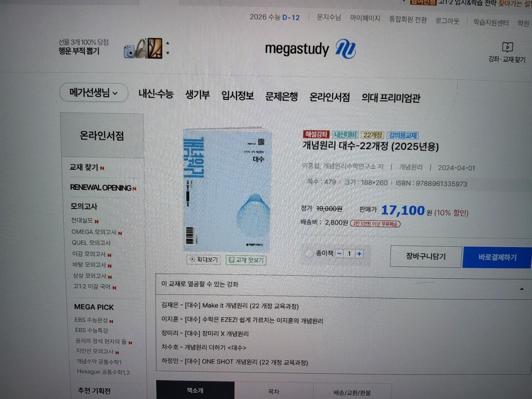The height and width of the screenshot is (399, 532).
Task: Open 교재 맛보기 book preview icon
Action: click(x=231, y=260)
